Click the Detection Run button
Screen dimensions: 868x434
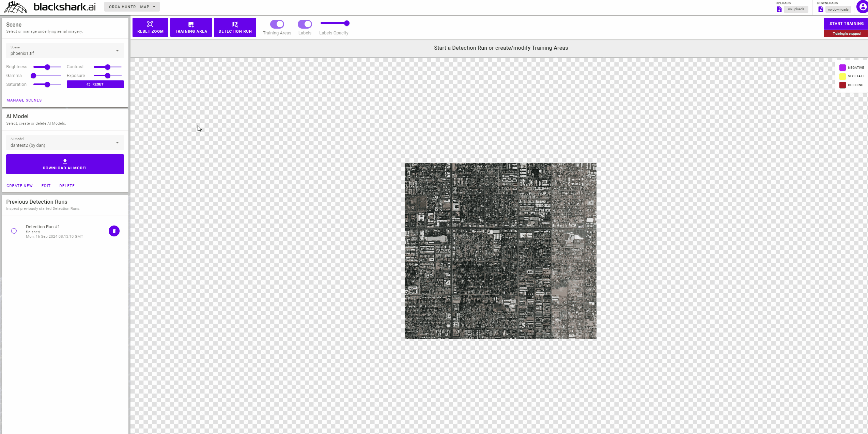point(235,27)
